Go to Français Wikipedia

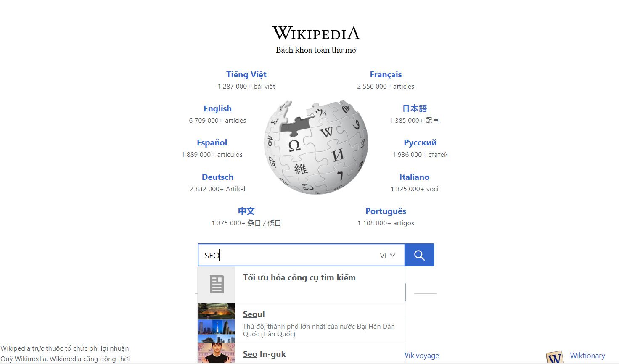(x=386, y=74)
